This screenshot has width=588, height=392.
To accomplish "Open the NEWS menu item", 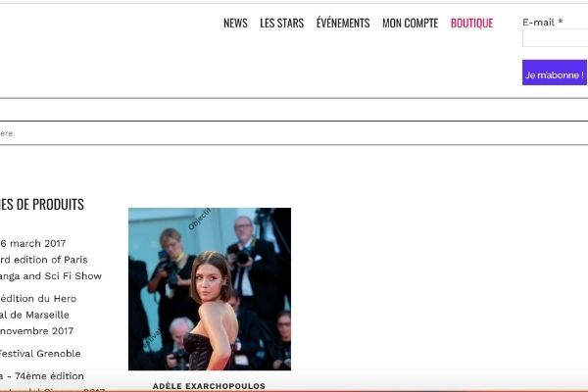I will click(x=235, y=23).
